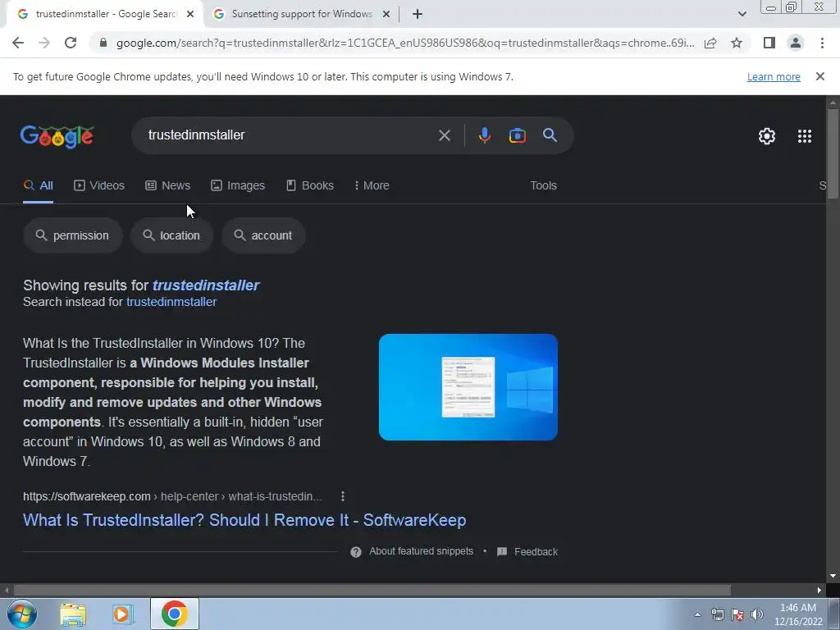Bookmark this page with the star icon

(x=737, y=43)
